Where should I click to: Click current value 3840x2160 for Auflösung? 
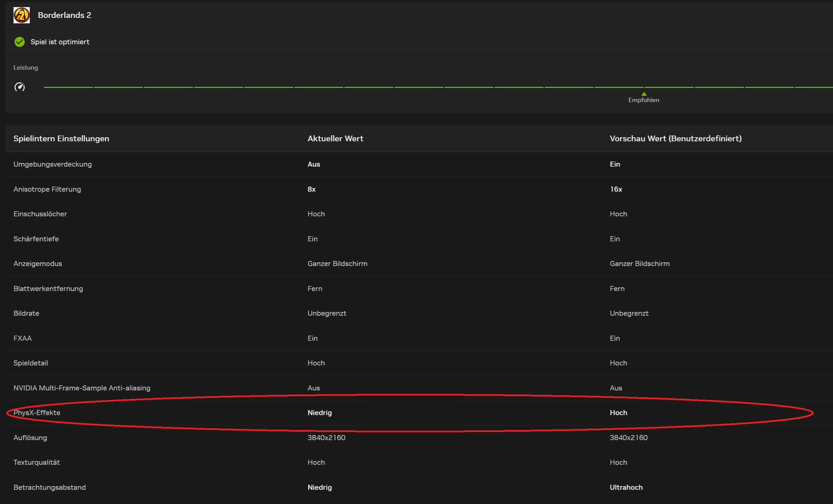(327, 438)
